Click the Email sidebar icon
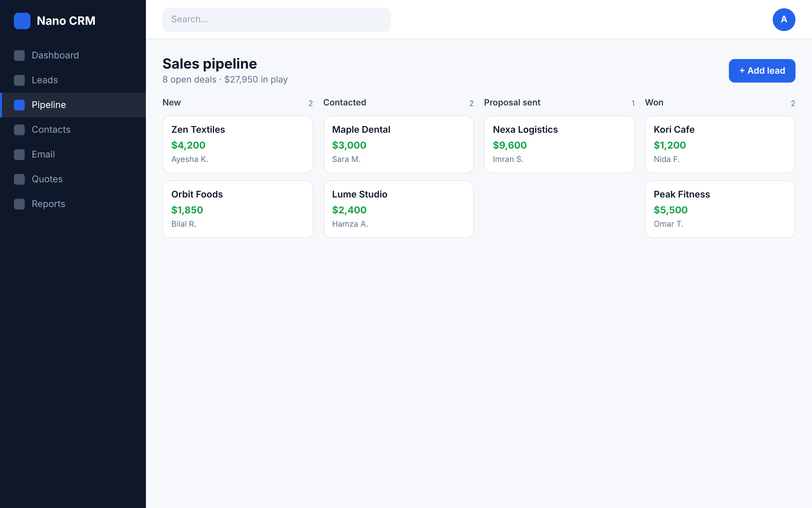The height and width of the screenshot is (508, 812). pyautogui.click(x=19, y=155)
